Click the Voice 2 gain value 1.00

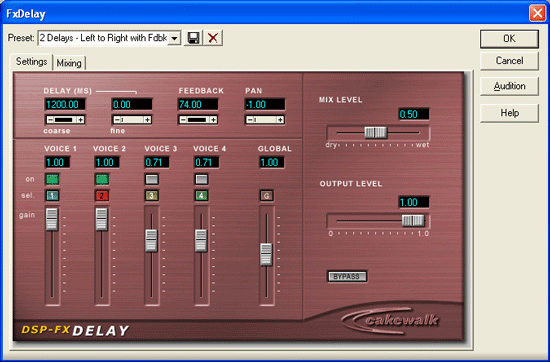[x=107, y=162]
